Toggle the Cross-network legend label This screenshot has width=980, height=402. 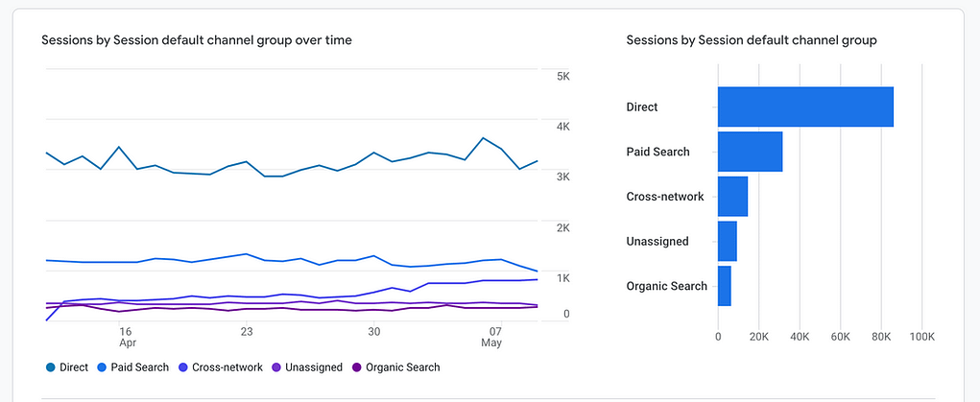pos(227,367)
